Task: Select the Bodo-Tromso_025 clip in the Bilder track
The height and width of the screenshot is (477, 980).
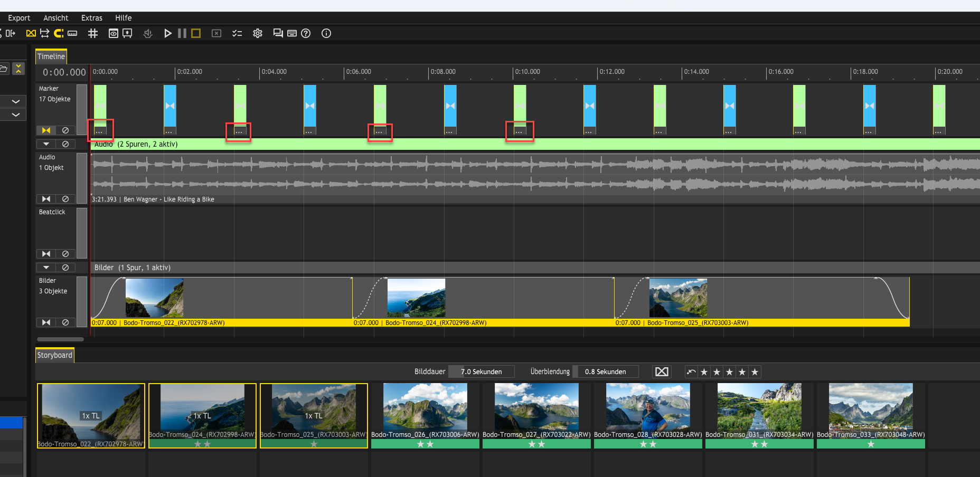Action: pos(762,301)
